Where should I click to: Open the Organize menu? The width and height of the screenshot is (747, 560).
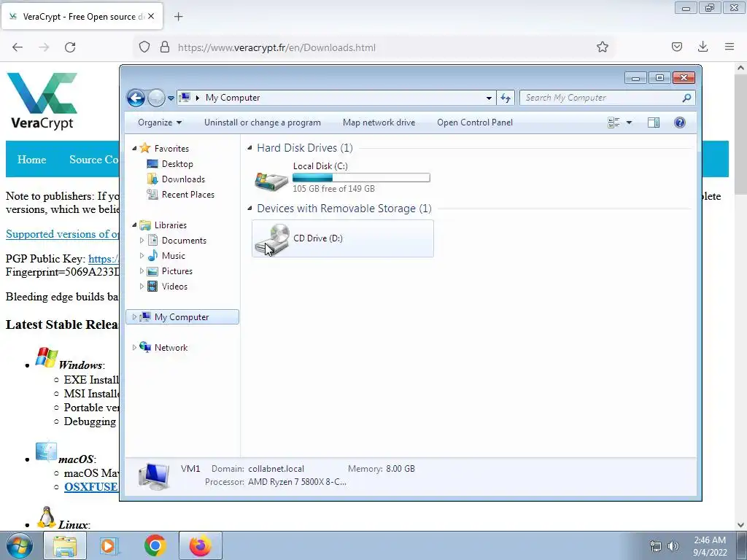160,122
